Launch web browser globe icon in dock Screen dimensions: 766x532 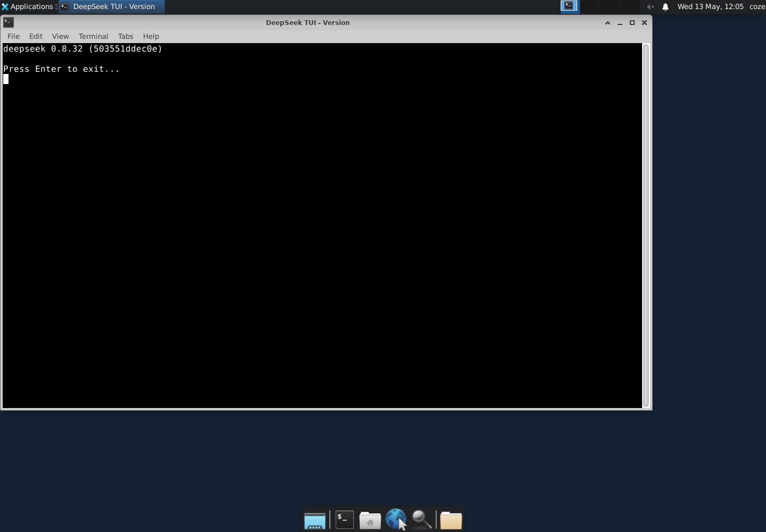[396, 519]
